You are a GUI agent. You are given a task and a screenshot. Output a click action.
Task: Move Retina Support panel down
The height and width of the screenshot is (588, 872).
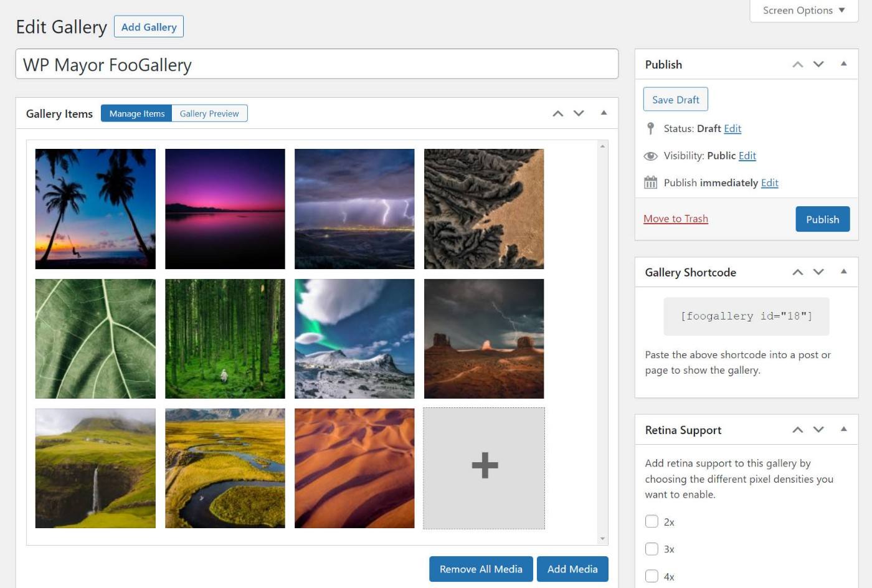[x=818, y=430]
